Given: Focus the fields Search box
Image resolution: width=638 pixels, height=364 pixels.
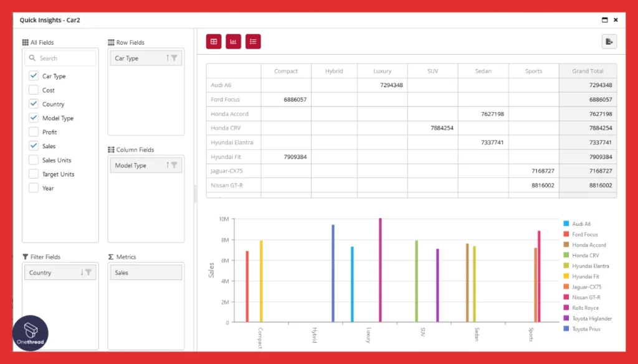Looking at the screenshot, I should 60,58.
